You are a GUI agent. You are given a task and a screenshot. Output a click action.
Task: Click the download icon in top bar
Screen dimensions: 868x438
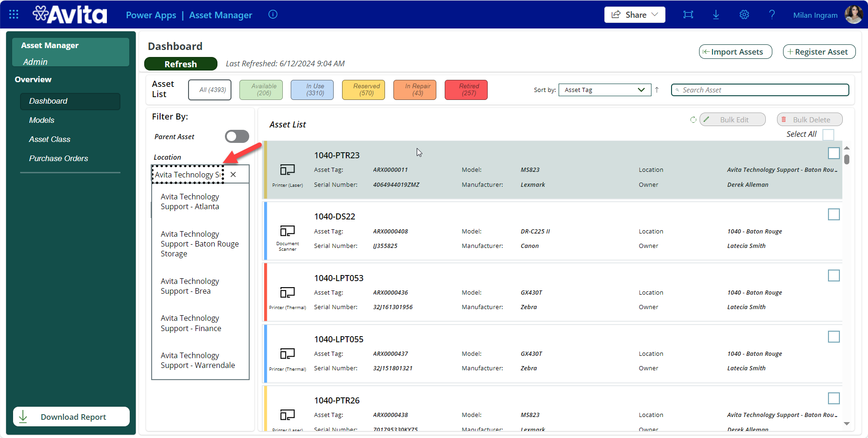pos(716,14)
